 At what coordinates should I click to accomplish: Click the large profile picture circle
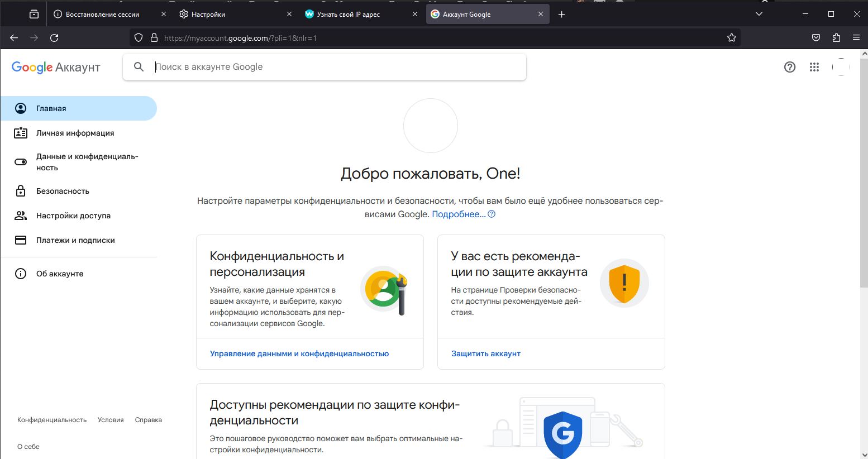point(431,126)
